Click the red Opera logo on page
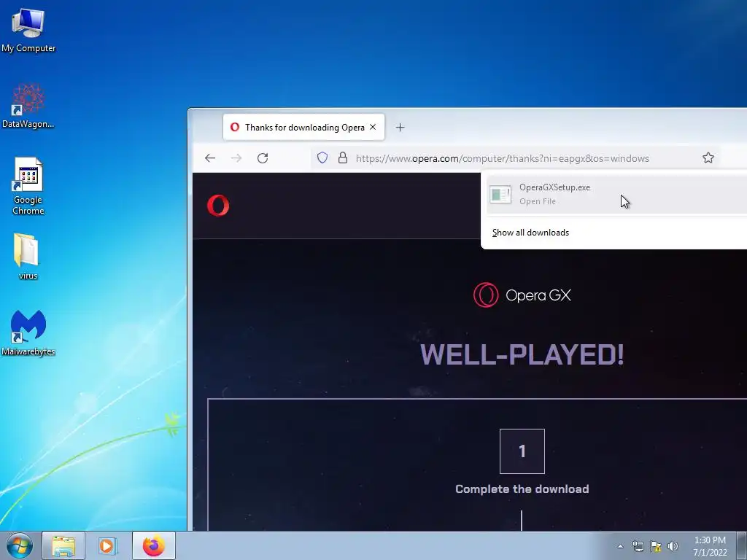747x560 pixels. click(x=218, y=206)
